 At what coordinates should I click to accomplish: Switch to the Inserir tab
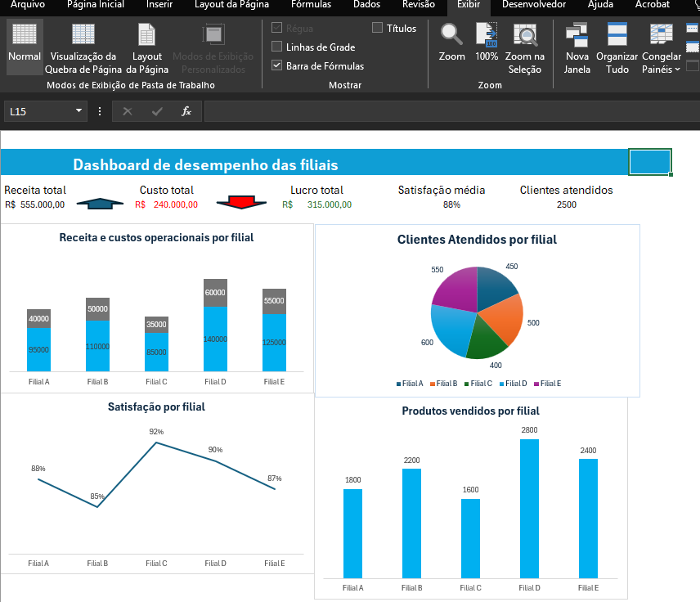(159, 5)
